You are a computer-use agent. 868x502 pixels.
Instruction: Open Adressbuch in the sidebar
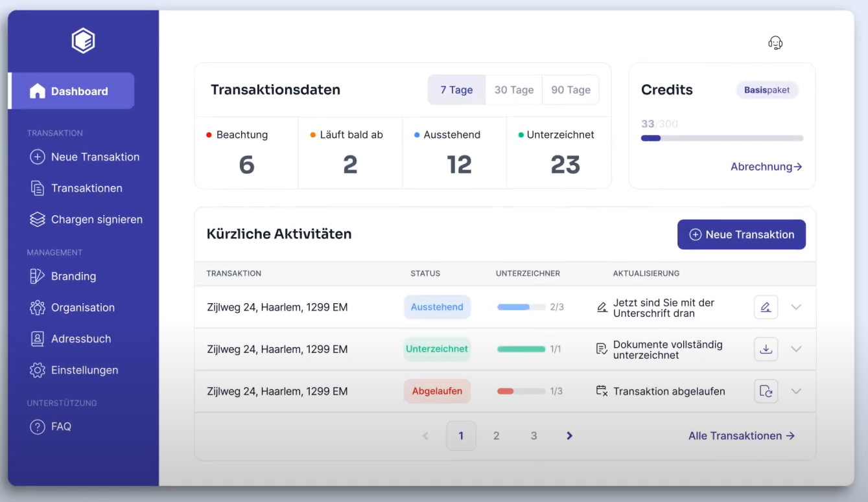pos(70,339)
